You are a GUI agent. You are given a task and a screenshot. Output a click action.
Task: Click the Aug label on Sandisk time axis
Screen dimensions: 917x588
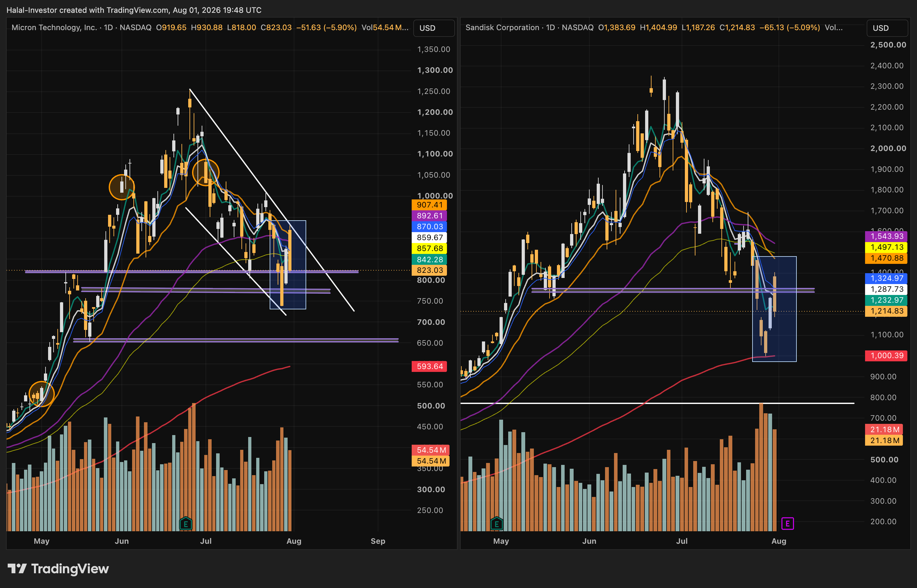click(x=779, y=541)
